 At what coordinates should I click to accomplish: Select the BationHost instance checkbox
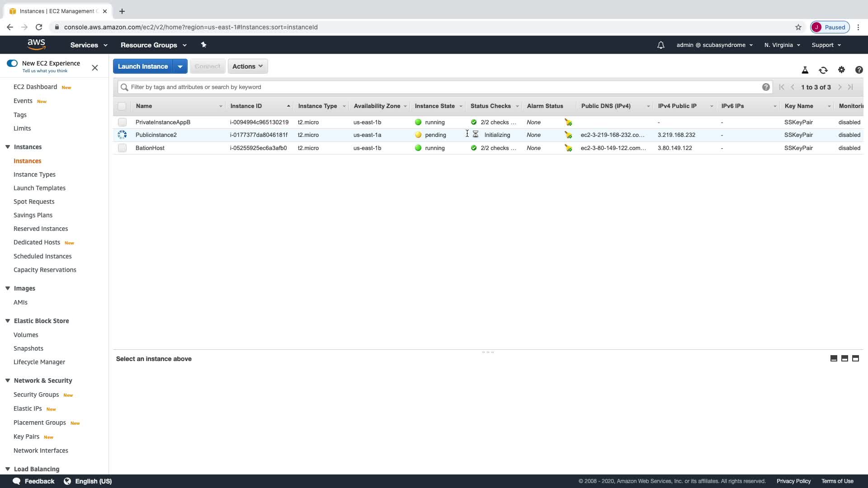point(122,148)
